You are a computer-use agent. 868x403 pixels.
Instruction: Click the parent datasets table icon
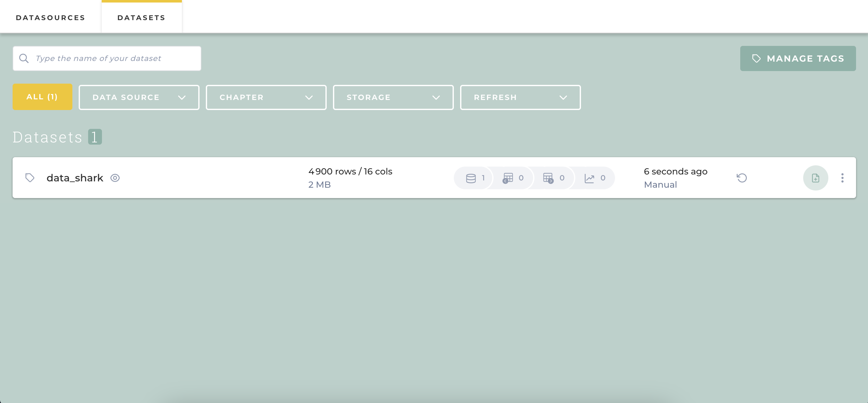click(508, 178)
